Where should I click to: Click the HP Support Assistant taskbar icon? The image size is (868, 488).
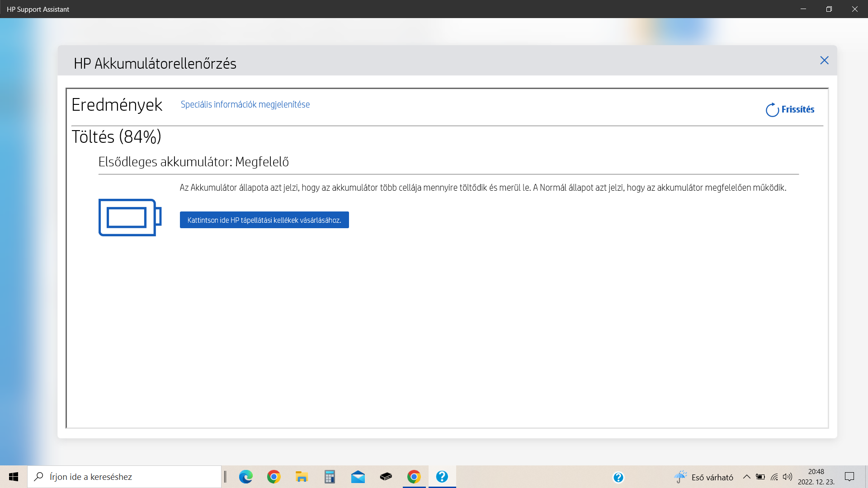click(442, 477)
